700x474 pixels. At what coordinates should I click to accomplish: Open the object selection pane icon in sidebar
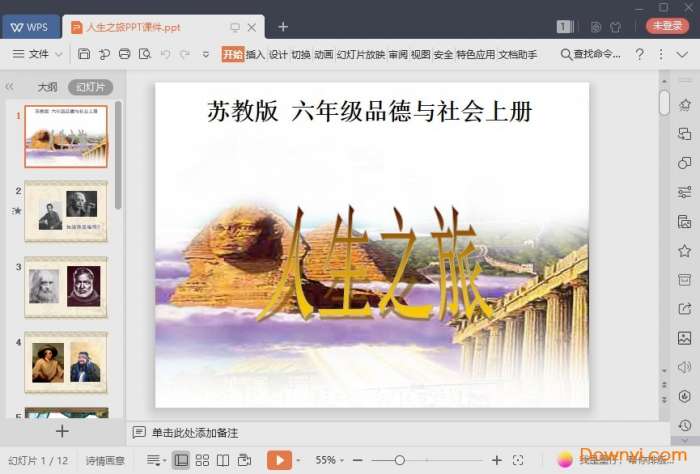(684, 133)
